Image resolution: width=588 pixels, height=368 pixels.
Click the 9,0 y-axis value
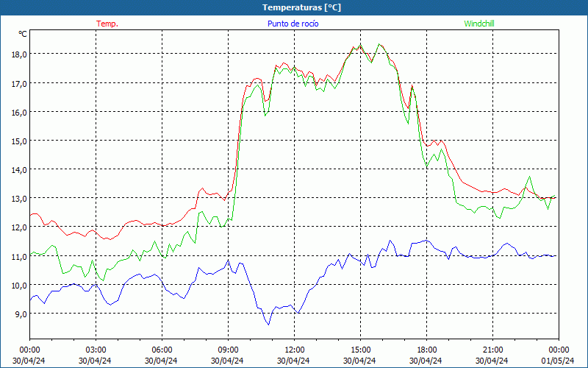point(21,314)
